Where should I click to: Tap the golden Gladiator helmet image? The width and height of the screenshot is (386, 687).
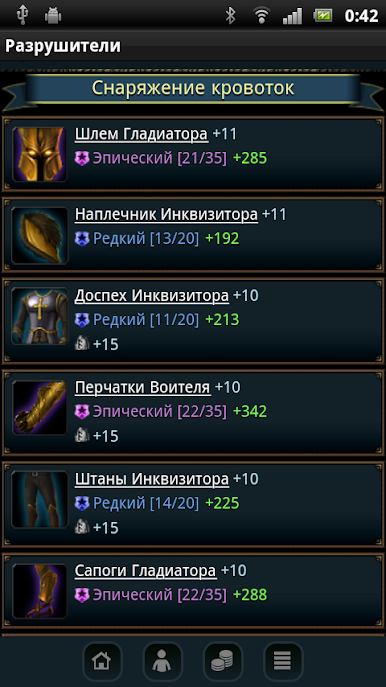[x=39, y=154]
